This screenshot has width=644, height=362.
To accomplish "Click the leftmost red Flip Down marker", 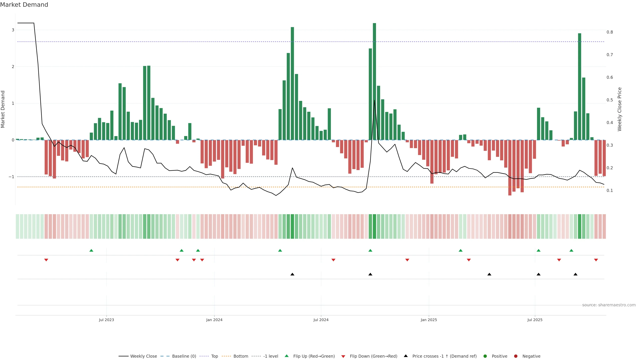I will tap(46, 260).
